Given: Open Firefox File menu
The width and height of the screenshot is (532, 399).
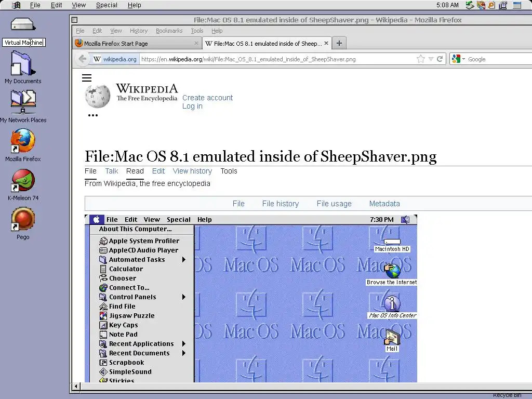Looking at the screenshot, I should [x=80, y=31].
